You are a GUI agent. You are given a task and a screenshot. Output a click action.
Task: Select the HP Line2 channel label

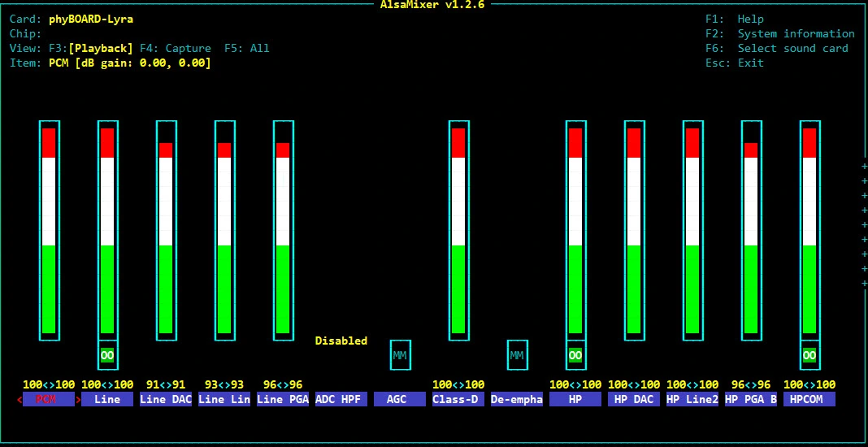coord(692,399)
